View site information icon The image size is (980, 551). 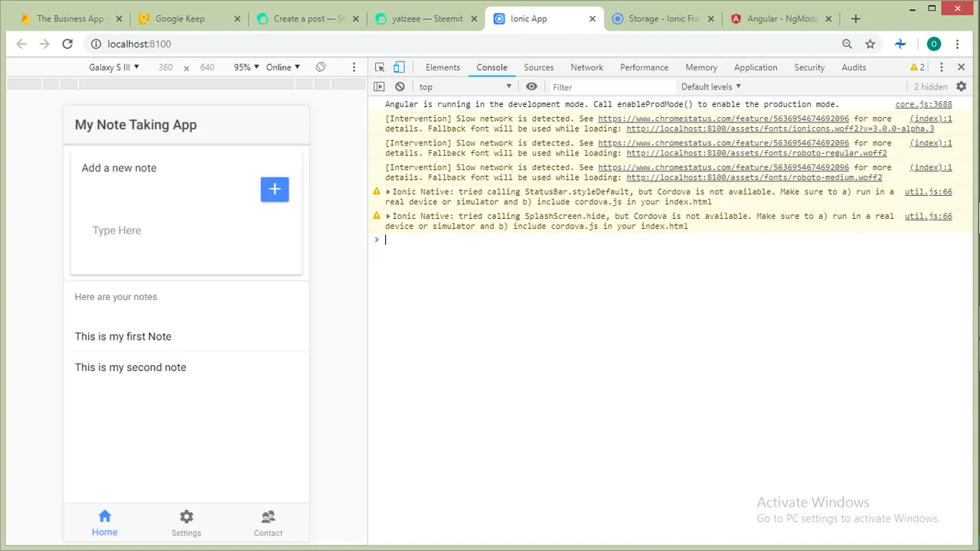96,44
